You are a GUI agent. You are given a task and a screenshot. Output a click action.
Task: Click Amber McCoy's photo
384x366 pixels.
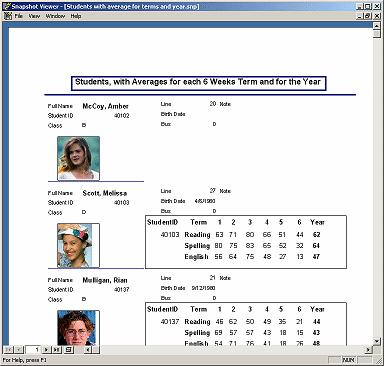click(78, 158)
